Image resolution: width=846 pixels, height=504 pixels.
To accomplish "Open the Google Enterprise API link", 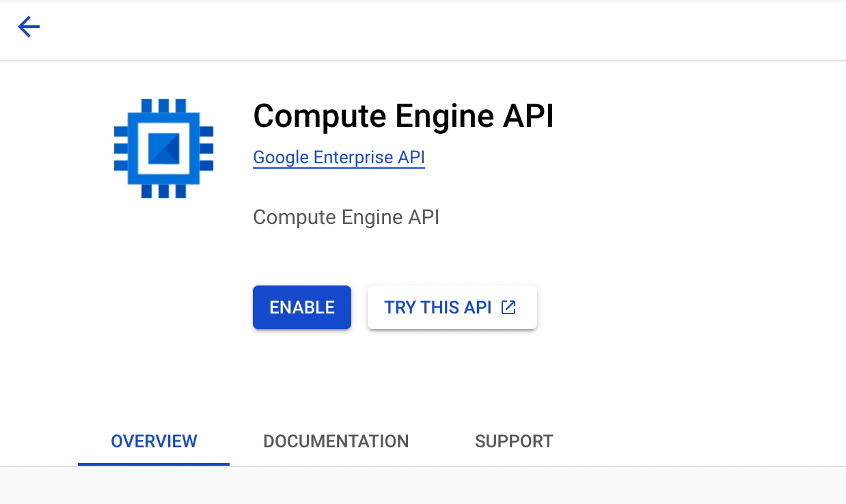I will 339,157.
